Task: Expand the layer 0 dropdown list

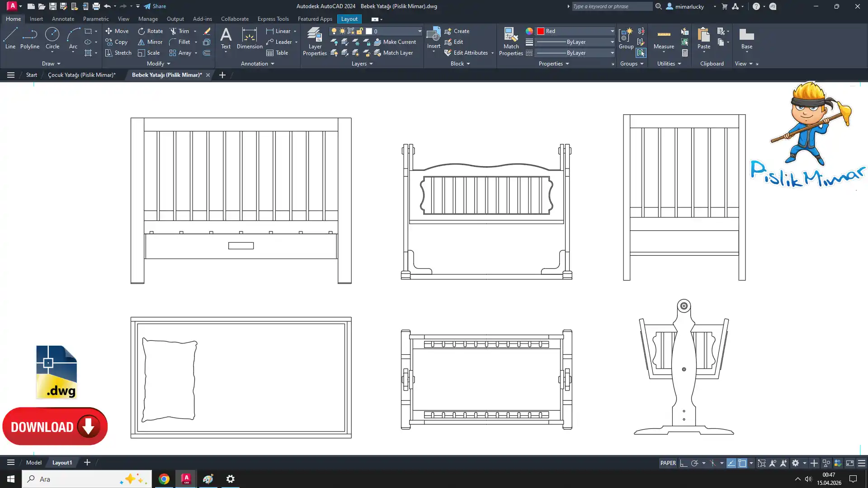Action: pyautogui.click(x=419, y=31)
